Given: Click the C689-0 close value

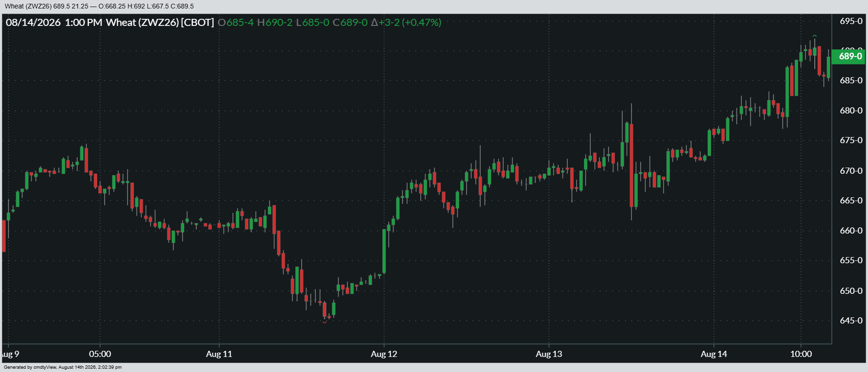Looking at the screenshot, I should 350,23.
